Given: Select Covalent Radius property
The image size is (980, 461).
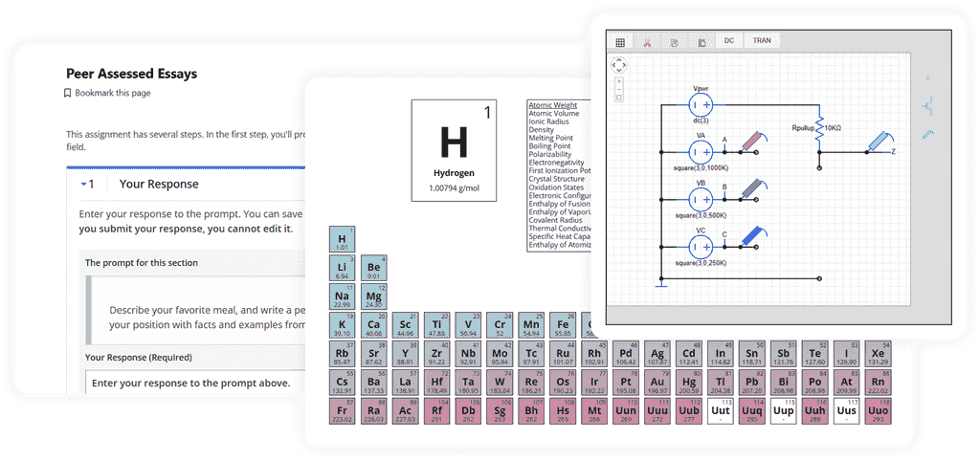Looking at the screenshot, I should [x=555, y=221].
